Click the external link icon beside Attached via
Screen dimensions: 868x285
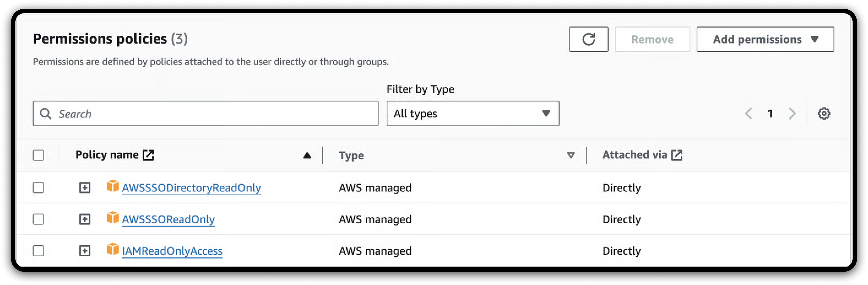pyautogui.click(x=677, y=155)
